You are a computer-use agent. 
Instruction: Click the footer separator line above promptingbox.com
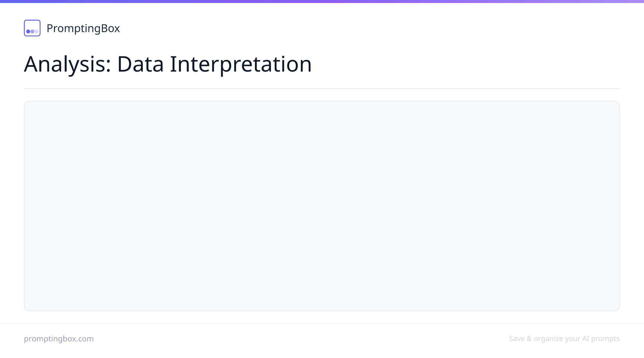(322, 323)
